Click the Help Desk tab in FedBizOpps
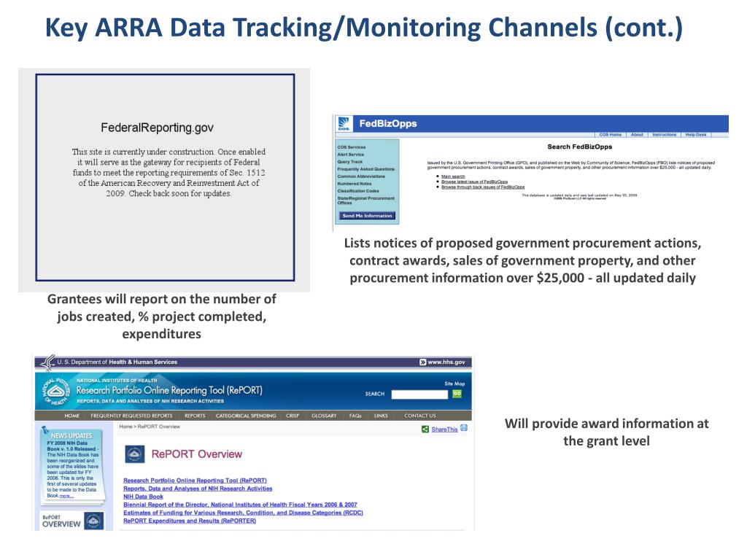 tap(696, 135)
